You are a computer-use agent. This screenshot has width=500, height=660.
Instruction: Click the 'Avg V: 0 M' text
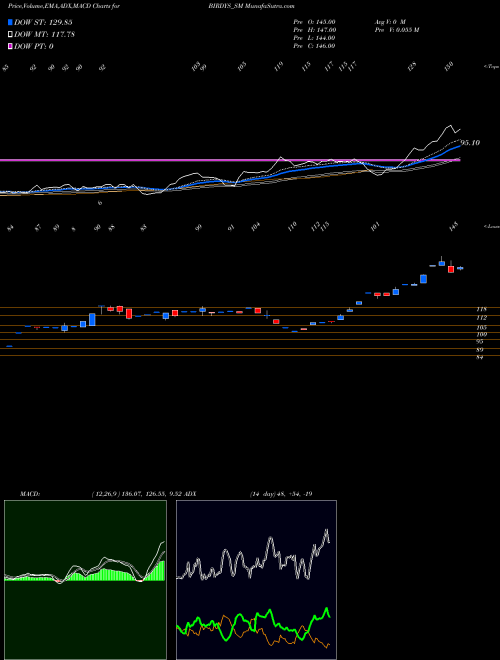[x=389, y=22]
